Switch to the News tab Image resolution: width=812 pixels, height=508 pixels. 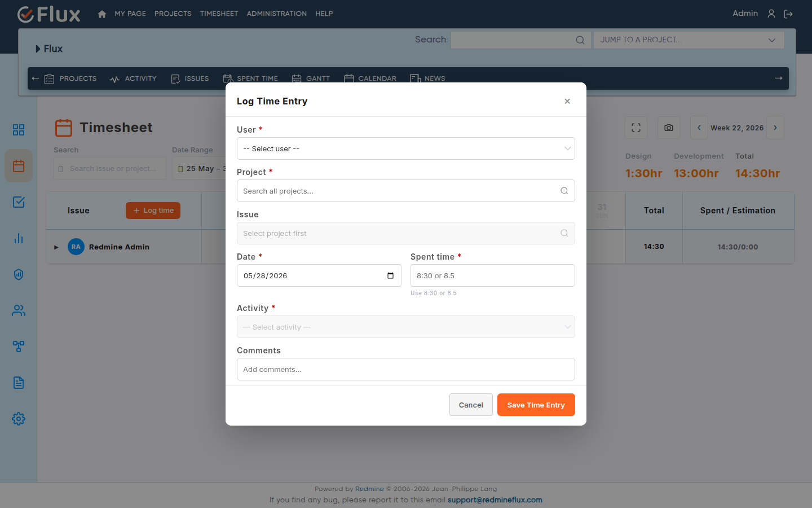coord(427,78)
